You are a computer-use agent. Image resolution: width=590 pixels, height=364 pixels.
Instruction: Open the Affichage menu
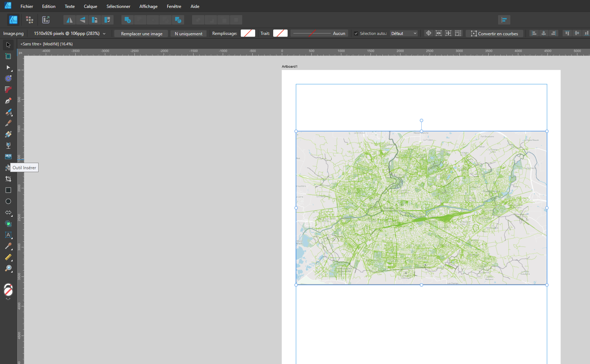pos(148,6)
